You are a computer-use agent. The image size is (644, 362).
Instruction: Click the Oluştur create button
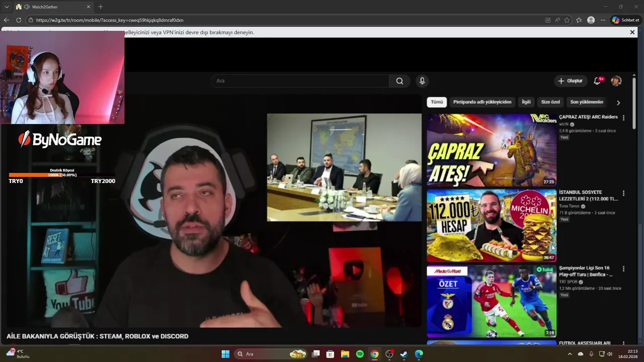click(570, 81)
